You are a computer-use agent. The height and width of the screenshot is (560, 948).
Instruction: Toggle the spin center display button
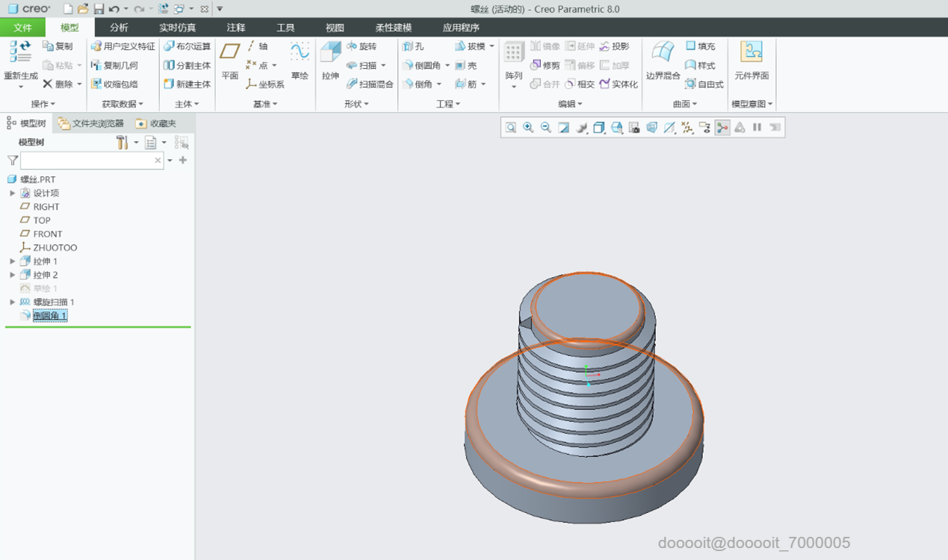722,128
